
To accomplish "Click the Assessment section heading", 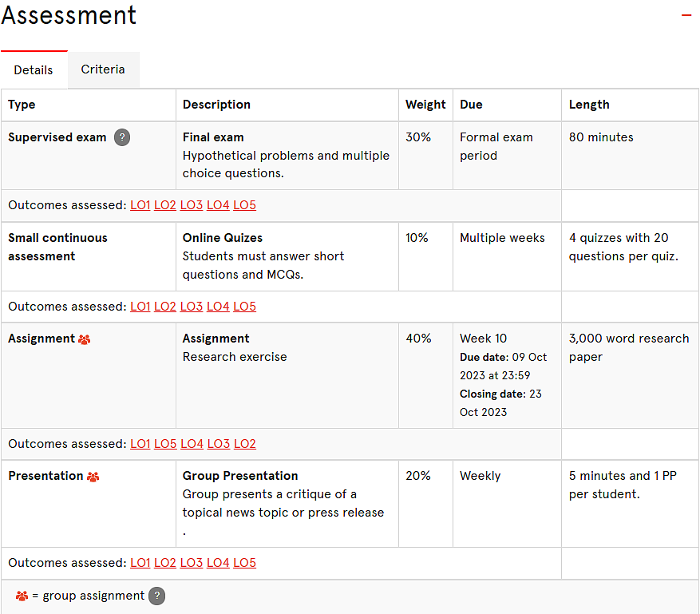I will [x=69, y=15].
